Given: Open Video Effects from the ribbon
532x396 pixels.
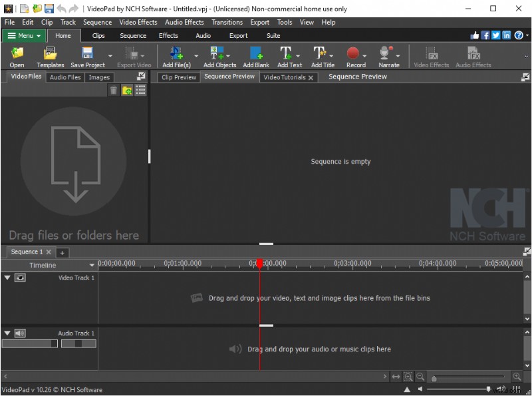Looking at the screenshot, I should (x=431, y=56).
